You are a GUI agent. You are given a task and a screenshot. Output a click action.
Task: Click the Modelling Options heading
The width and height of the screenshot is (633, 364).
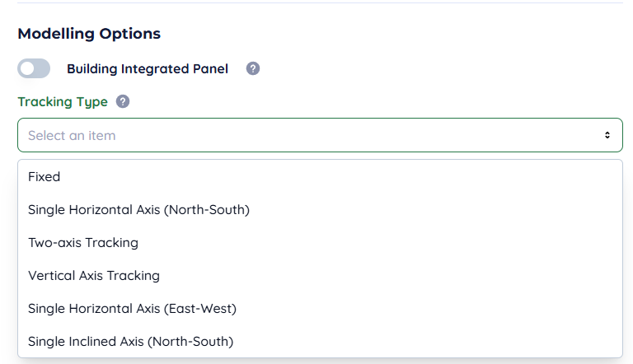tap(89, 34)
